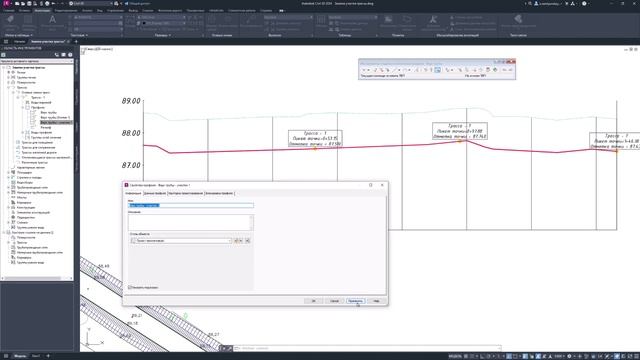Click Undo icon at end of layout toolbar

pyautogui.click(x=504, y=70)
